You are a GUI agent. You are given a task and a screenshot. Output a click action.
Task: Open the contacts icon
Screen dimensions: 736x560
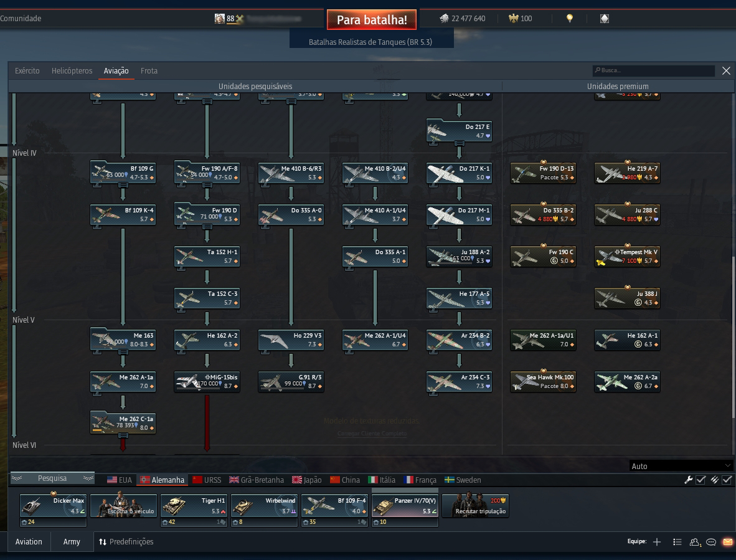tap(695, 542)
